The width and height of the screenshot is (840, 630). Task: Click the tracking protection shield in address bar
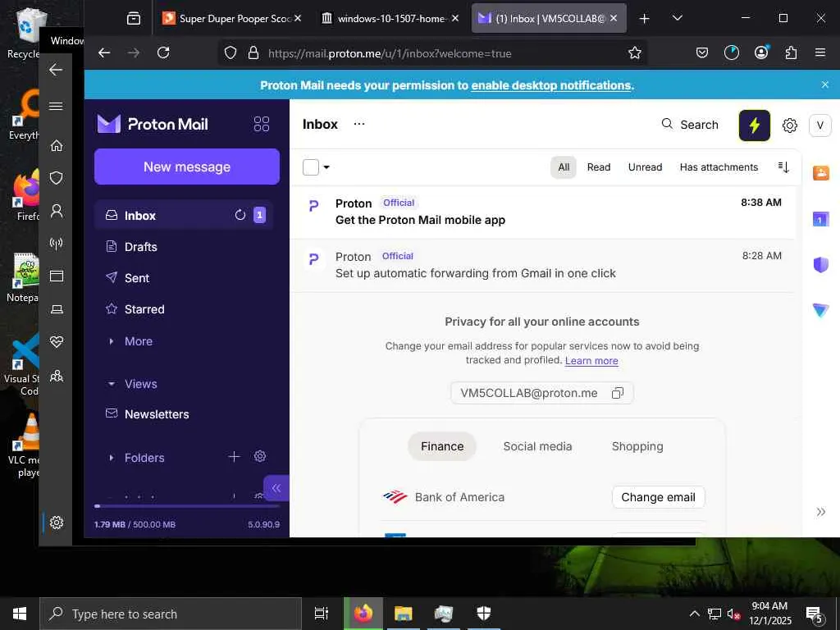coord(231,52)
